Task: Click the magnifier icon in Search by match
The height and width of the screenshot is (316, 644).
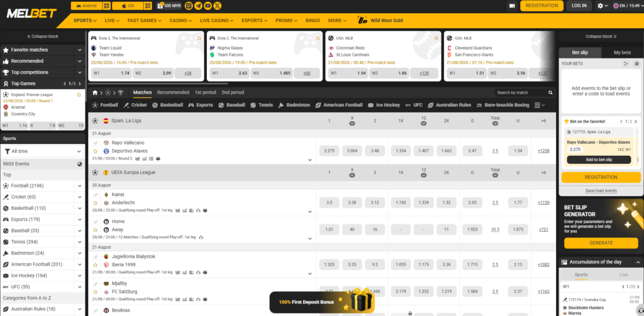Action: coord(550,93)
